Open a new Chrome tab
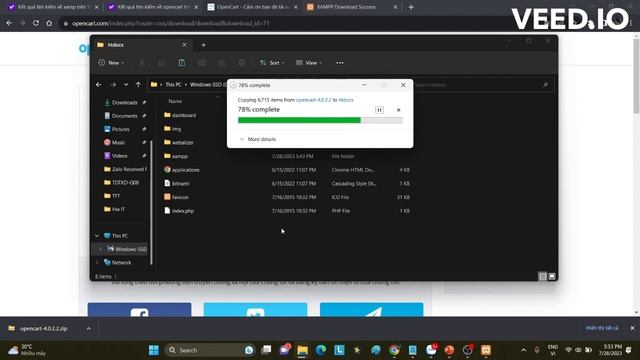 click(411, 7)
